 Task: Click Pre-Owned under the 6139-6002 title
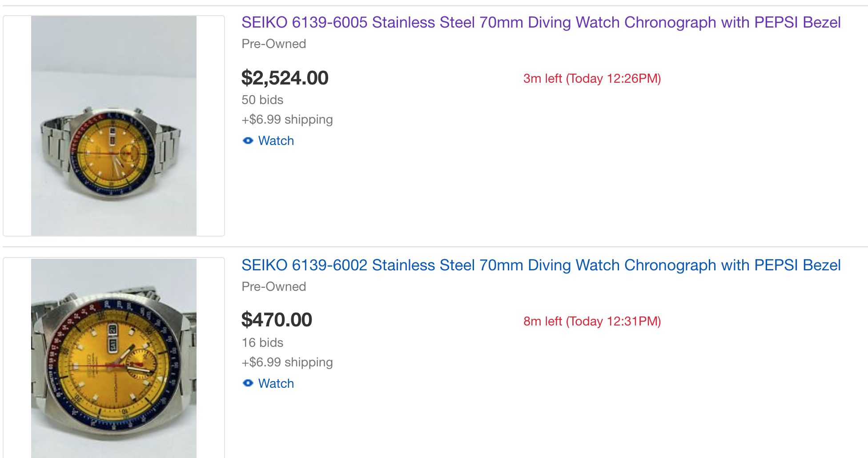273,287
